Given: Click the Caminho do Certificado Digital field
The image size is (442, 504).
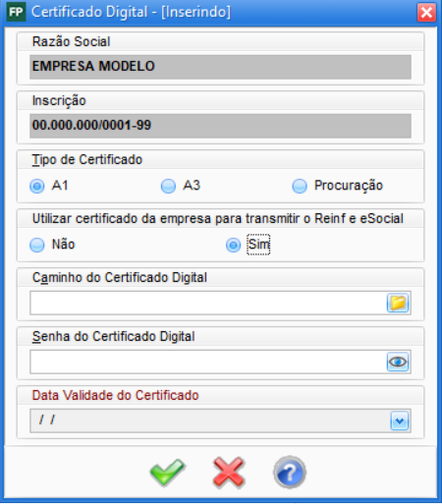Looking at the screenshot, I should 208,303.
